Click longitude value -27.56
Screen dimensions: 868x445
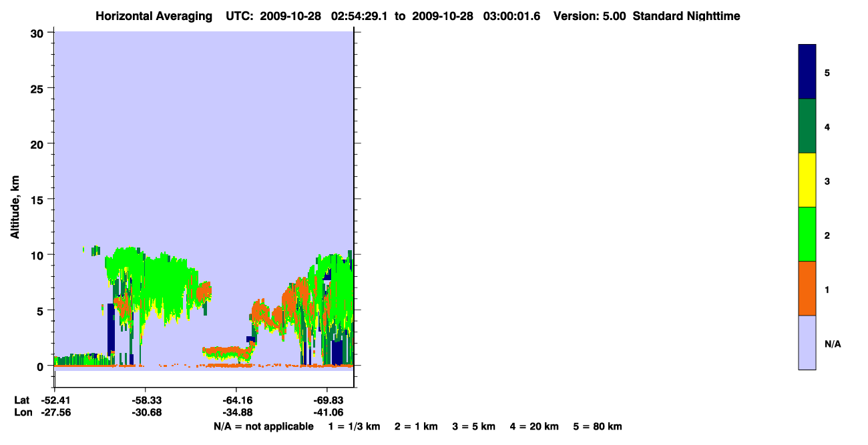click(x=55, y=412)
